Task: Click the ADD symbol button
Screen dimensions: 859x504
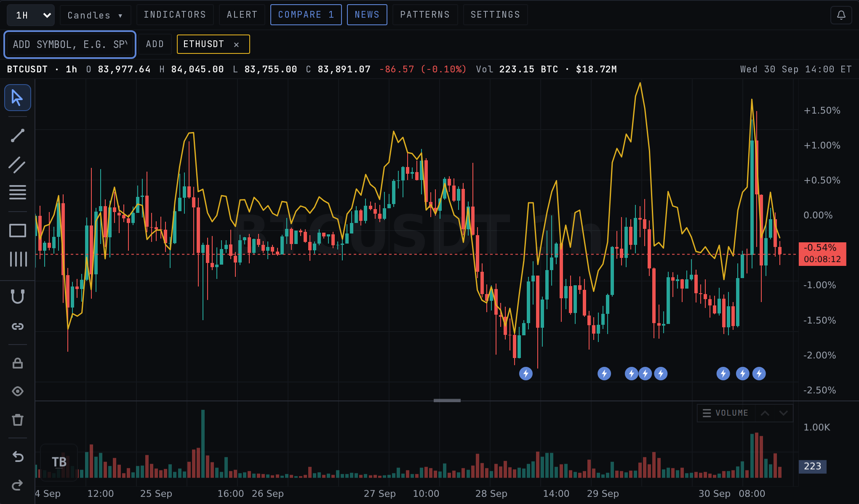Action: pyautogui.click(x=155, y=44)
